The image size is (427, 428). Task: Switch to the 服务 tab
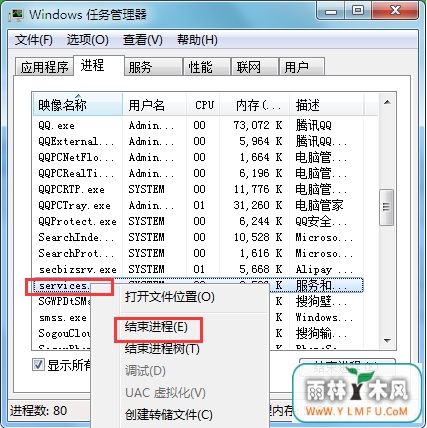154,67
